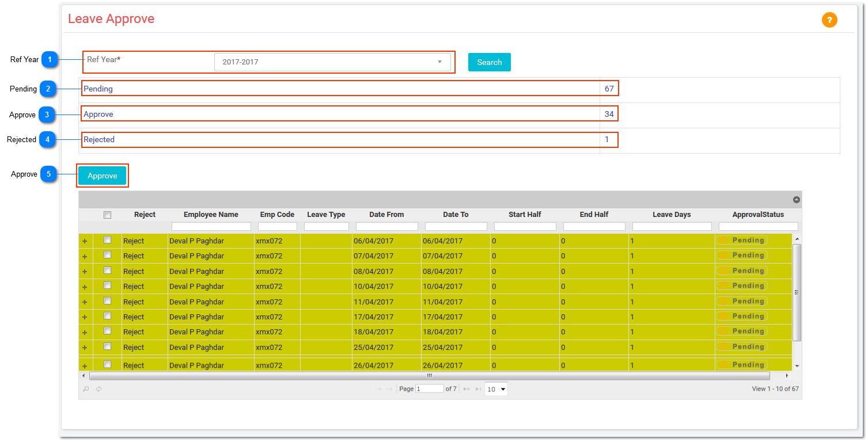Tick the checkbox for the 25/04/2017 leave row

107,346
